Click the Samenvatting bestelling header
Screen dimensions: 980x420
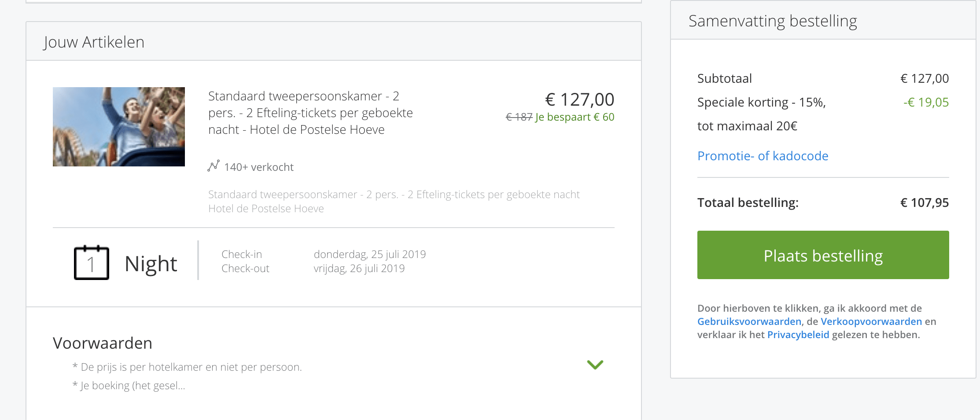pos(773,21)
